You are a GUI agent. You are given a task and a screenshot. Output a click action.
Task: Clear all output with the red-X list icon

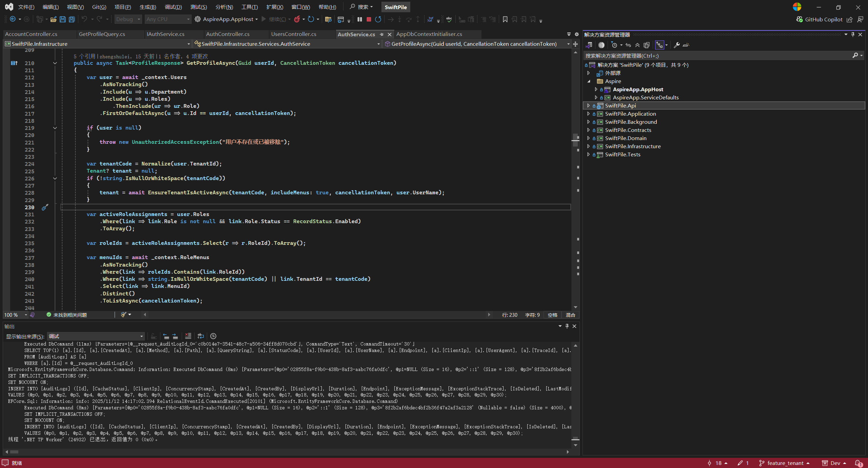188,336
